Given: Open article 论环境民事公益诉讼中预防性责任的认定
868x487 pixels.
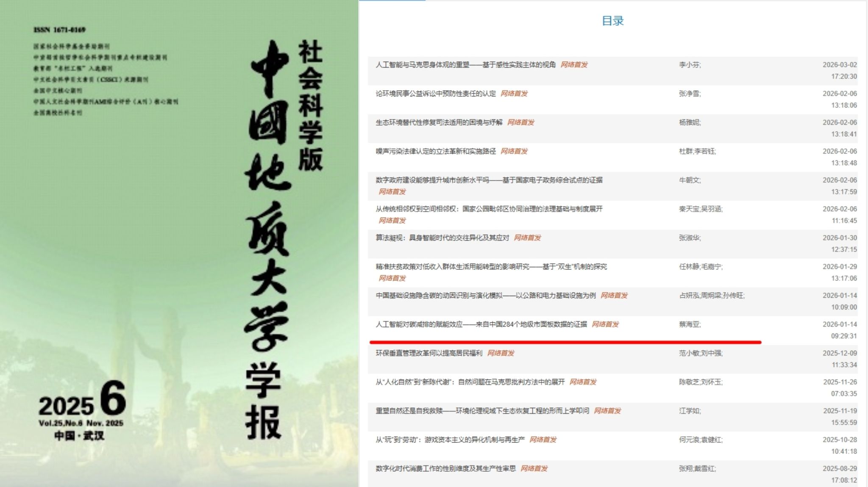Looking at the screenshot, I should tap(435, 94).
